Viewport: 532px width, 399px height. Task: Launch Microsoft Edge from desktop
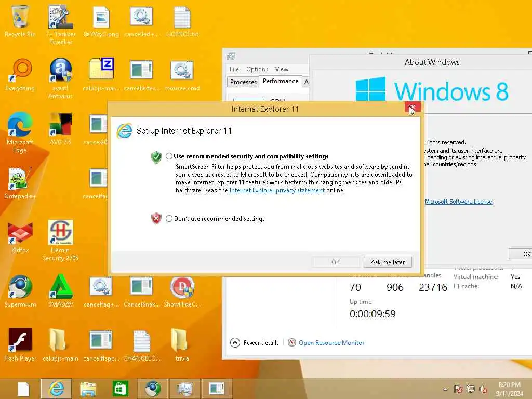pyautogui.click(x=20, y=133)
